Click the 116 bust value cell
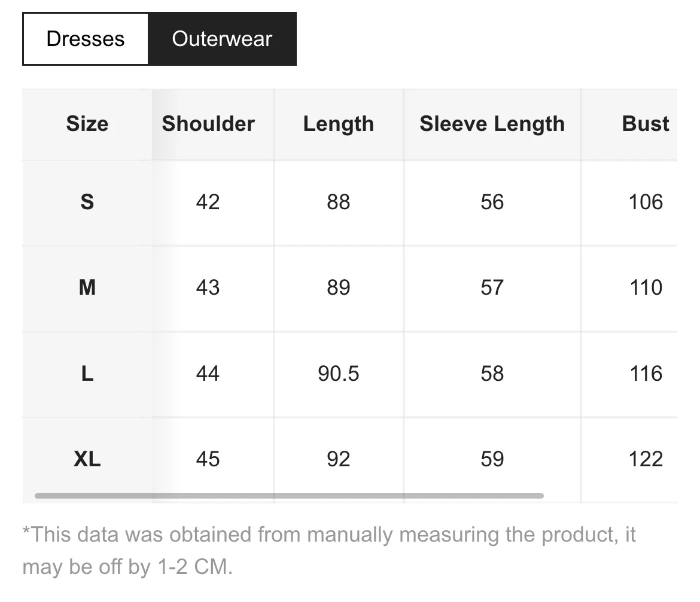Viewport: 700px width, 602px height. [x=646, y=374]
